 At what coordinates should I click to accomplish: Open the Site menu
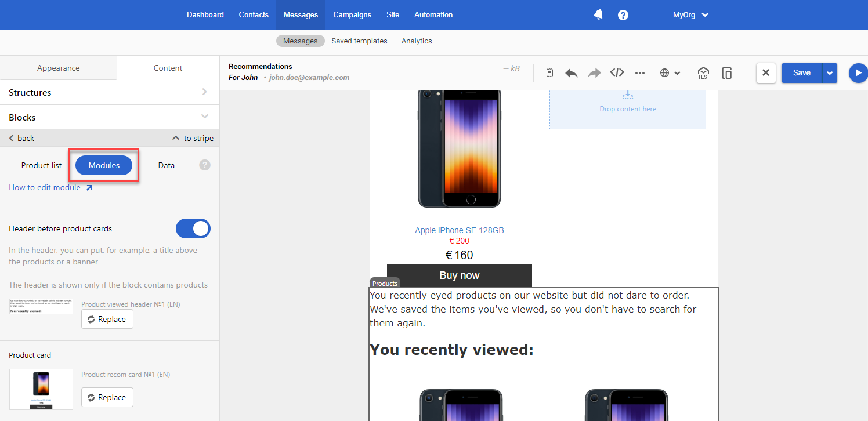pyautogui.click(x=393, y=15)
